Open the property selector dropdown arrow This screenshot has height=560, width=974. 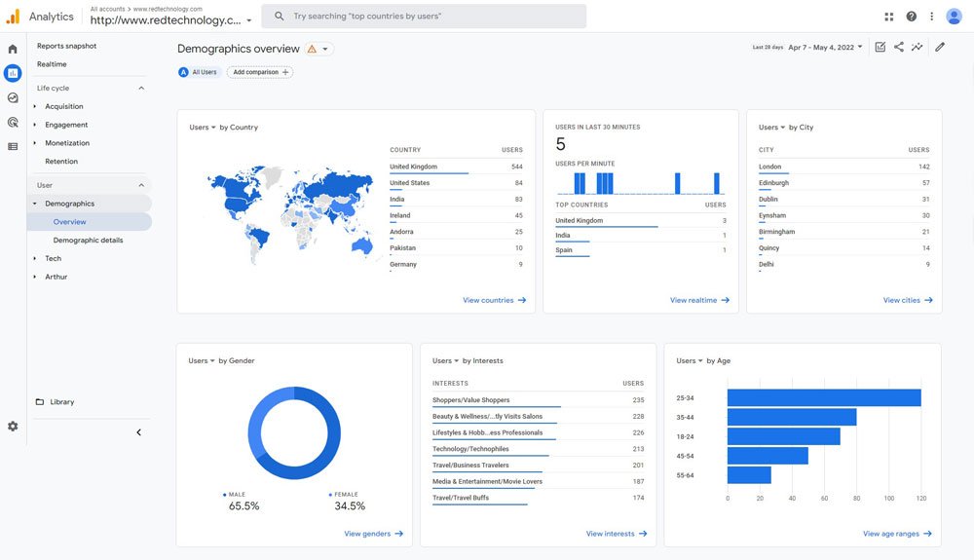point(249,20)
